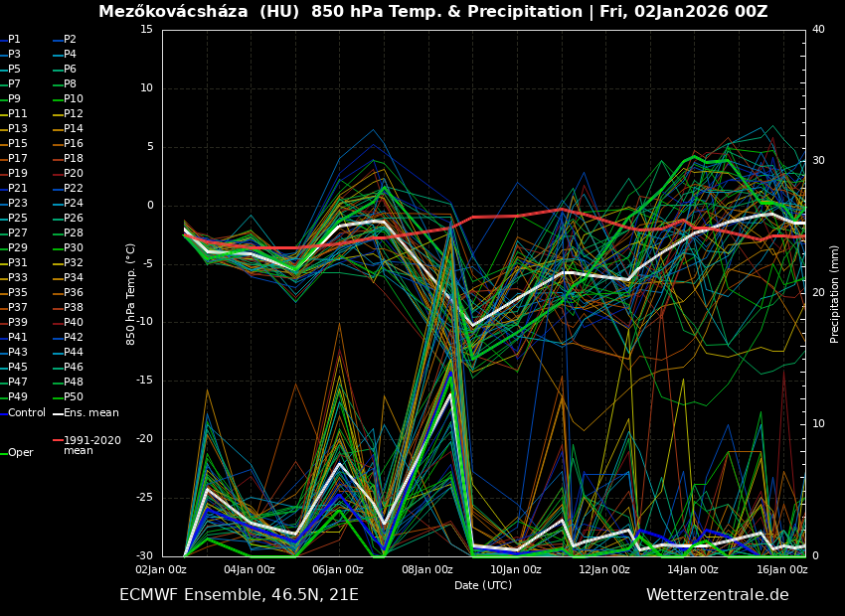
Task: Click the 02Jan 00z date label
Action: (161, 569)
